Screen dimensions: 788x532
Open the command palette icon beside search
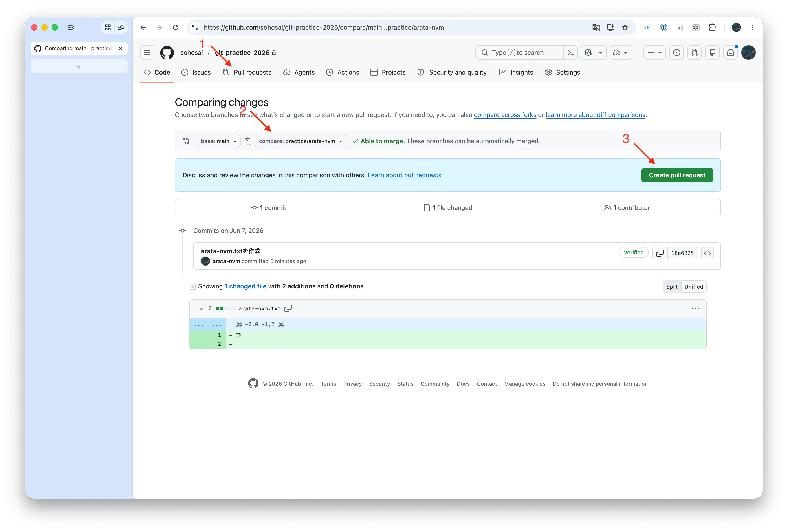click(x=571, y=53)
